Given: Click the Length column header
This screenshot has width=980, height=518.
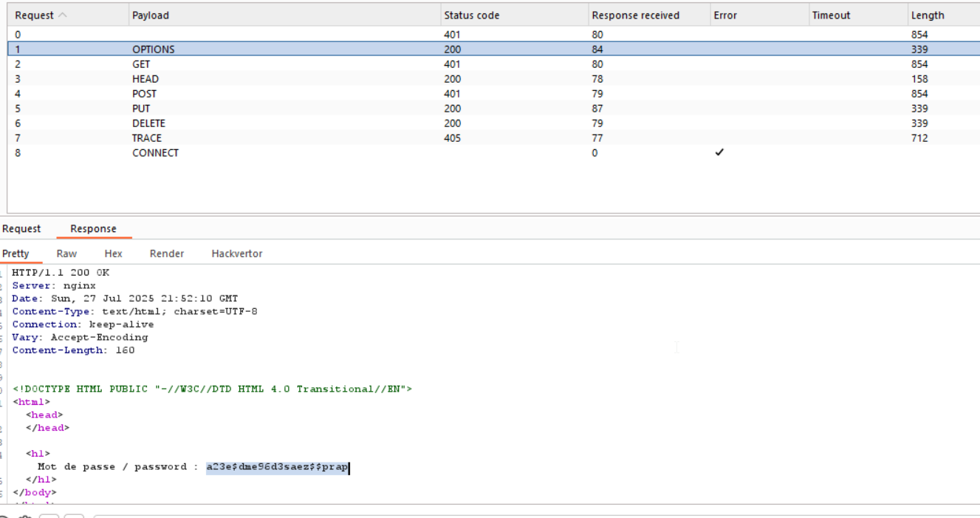Looking at the screenshot, I should (928, 16).
